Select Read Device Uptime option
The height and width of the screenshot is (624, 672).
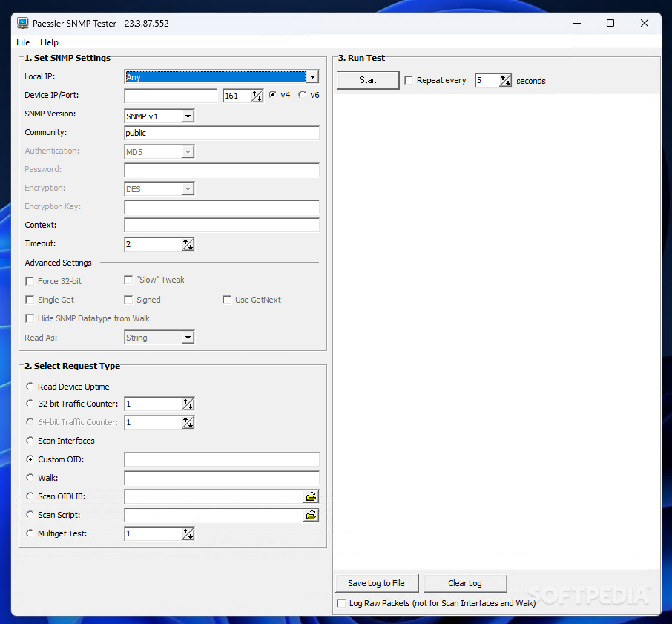point(30,387)
